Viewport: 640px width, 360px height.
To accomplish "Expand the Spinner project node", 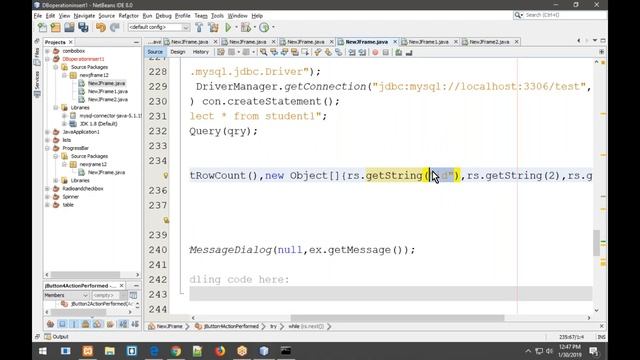I will click(x=47, y=197).
